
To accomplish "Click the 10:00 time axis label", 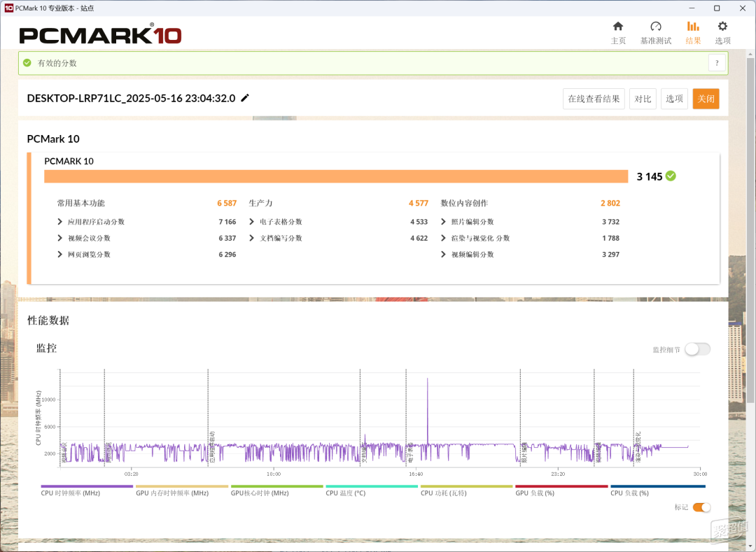I will [274, 474].
